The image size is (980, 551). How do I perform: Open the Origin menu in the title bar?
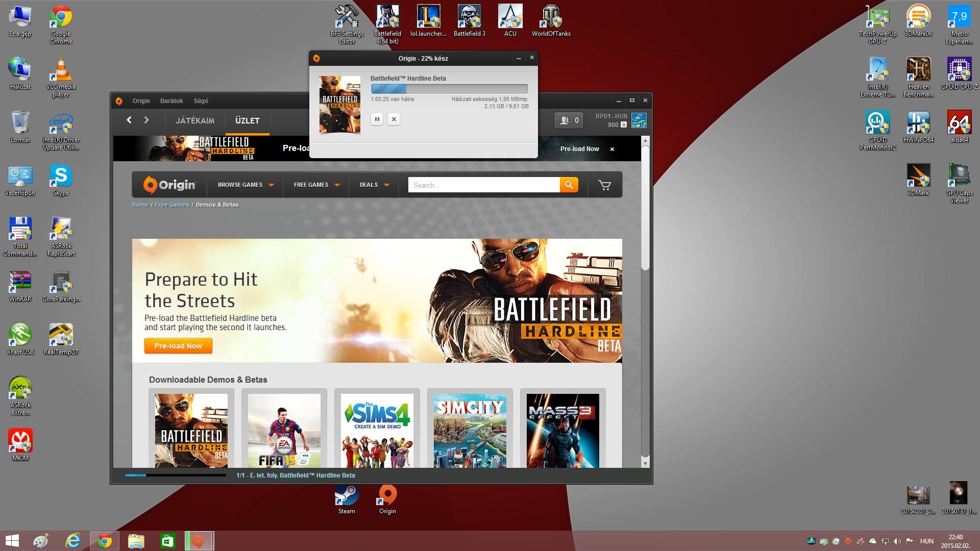(141, 101)
